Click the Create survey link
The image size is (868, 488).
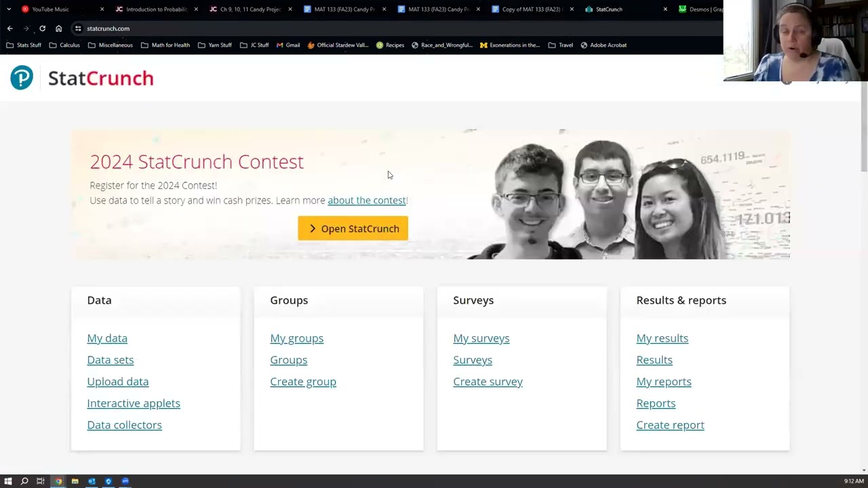488,382
